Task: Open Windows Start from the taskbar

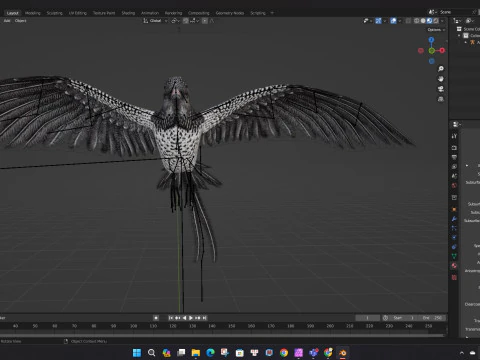Action: (x=137, y=353)
